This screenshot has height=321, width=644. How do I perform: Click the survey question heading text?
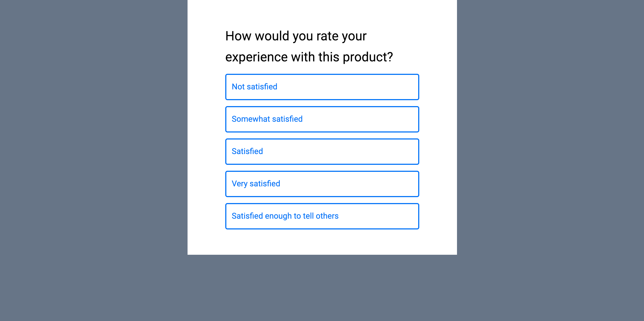click(309, 46)
